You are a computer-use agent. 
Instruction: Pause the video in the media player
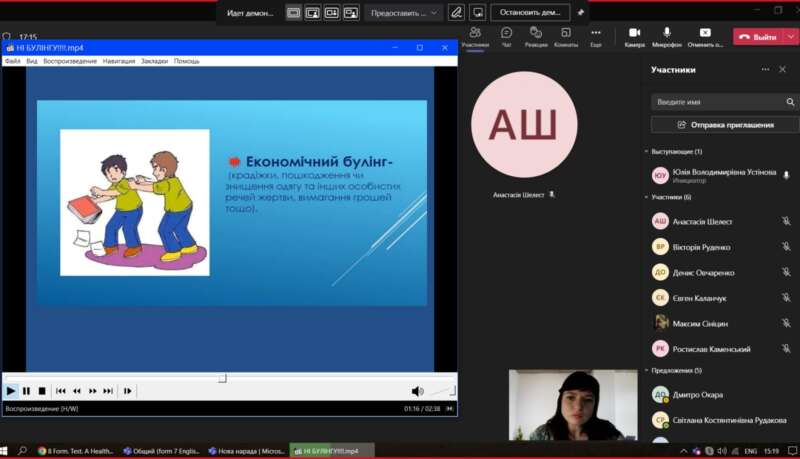(x=26, y=391)
